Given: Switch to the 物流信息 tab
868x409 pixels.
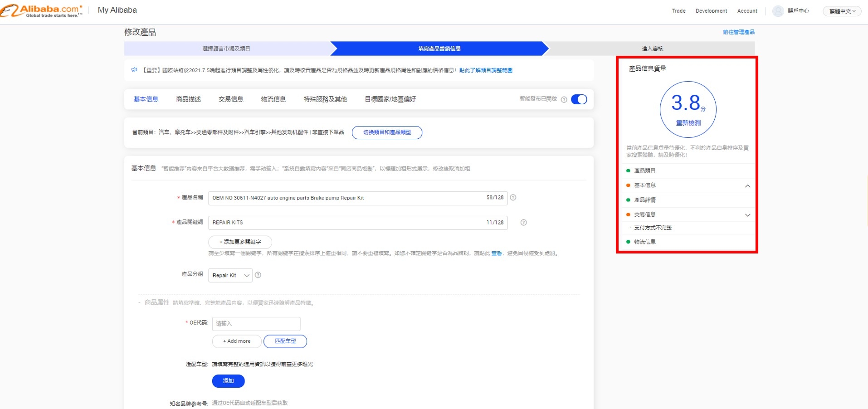Looking at the screenshot, I should 273,99.
